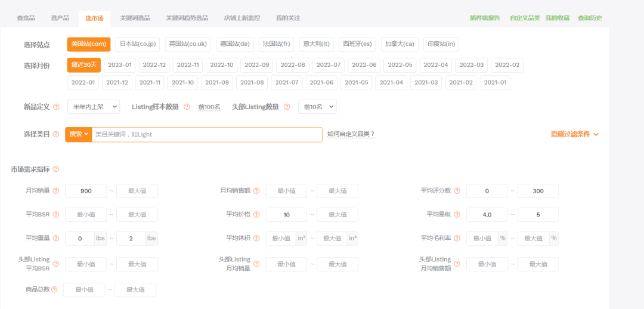This screenshot has width=644, height=309.
Task: Open the 前10名 dropdown
Action: 317,107
